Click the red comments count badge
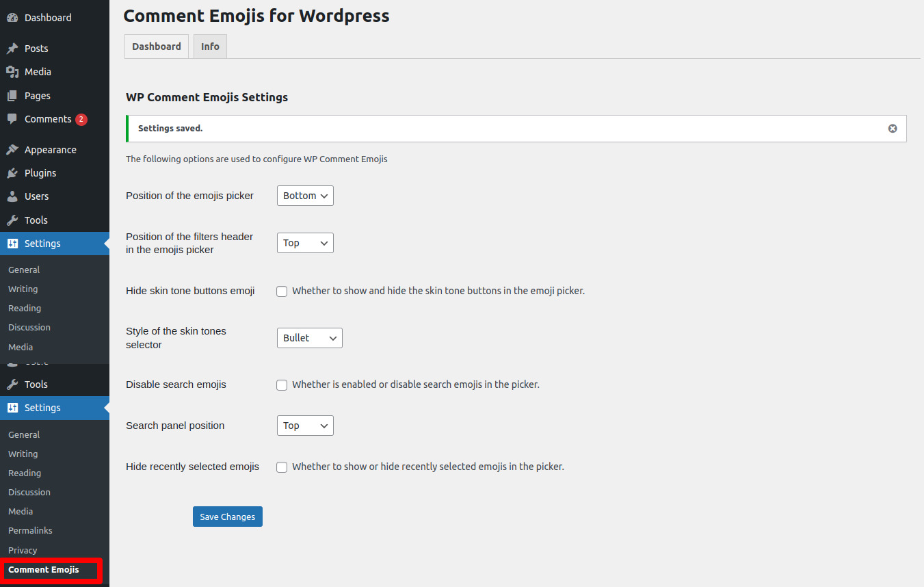 click(81, 119)
